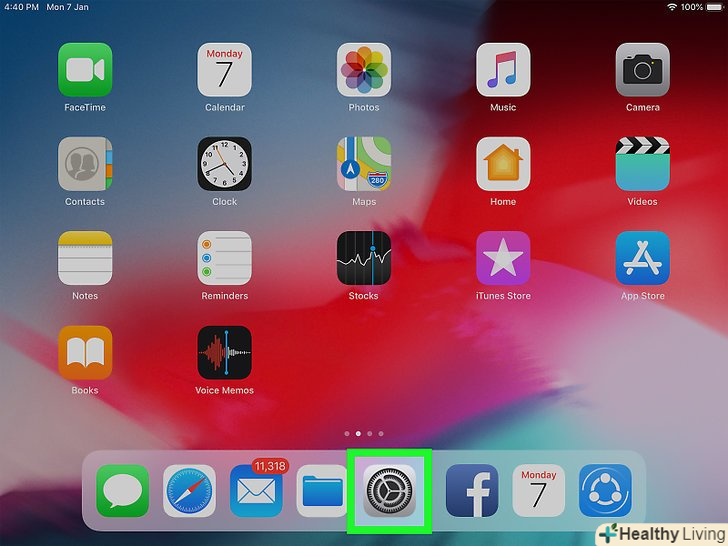
Task: Open the Videos app
Action: coord(643,163)
